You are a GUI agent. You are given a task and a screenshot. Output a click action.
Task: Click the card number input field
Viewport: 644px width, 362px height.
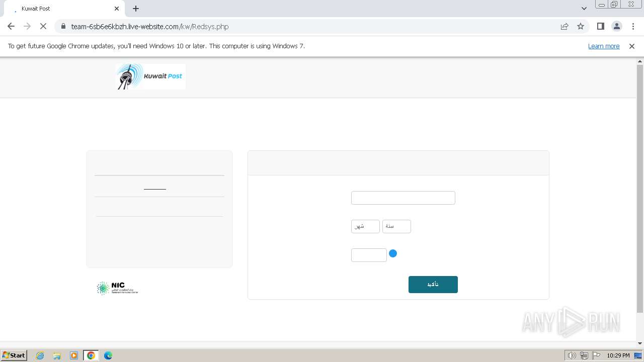click(403, 198)
